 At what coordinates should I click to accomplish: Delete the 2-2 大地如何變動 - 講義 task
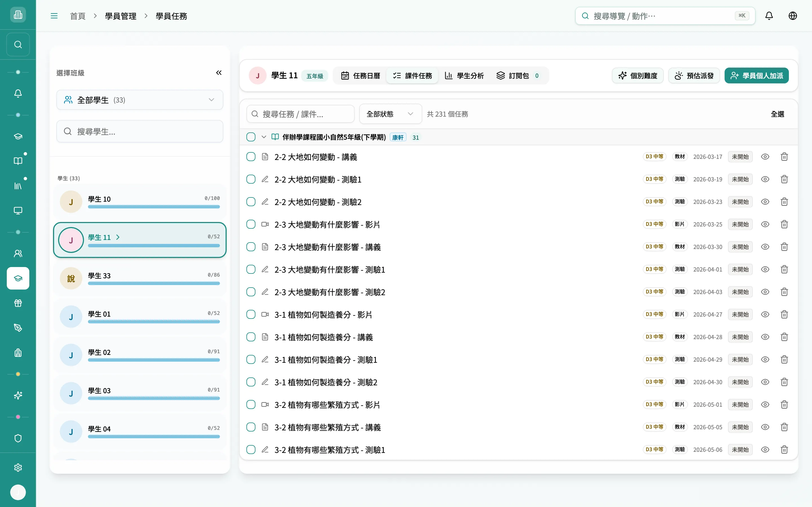click(784, 157)
